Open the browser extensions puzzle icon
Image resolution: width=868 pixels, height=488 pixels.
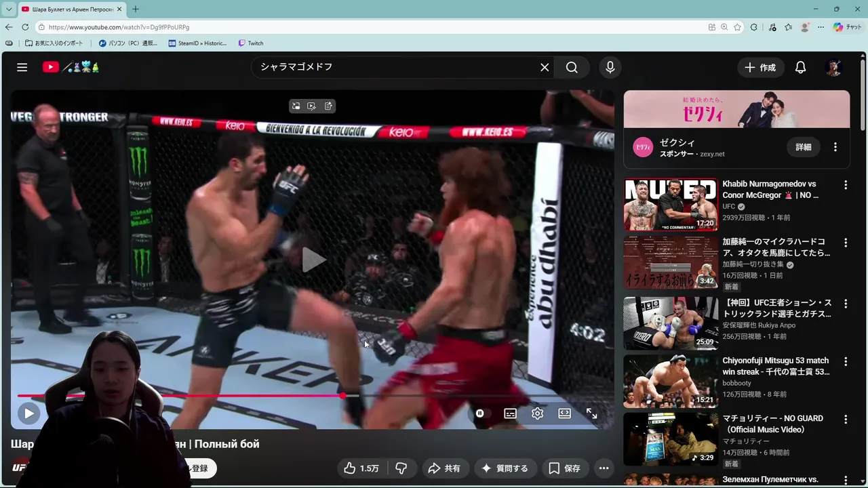(x=754, y=27)
